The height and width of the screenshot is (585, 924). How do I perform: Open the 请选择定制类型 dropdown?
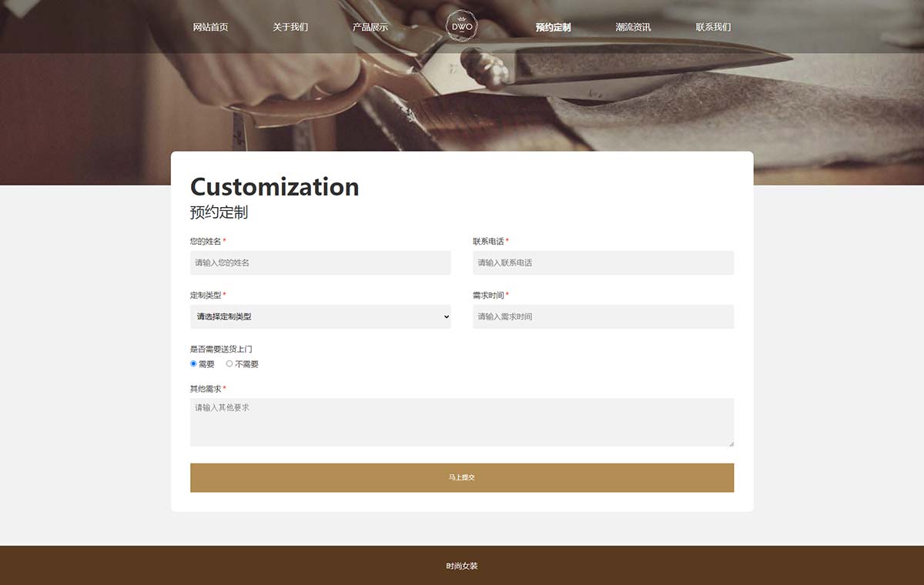[320, 316]
